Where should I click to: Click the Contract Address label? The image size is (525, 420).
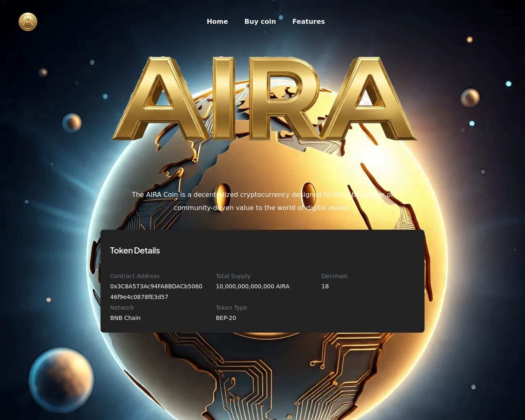(x=135, y=276)
